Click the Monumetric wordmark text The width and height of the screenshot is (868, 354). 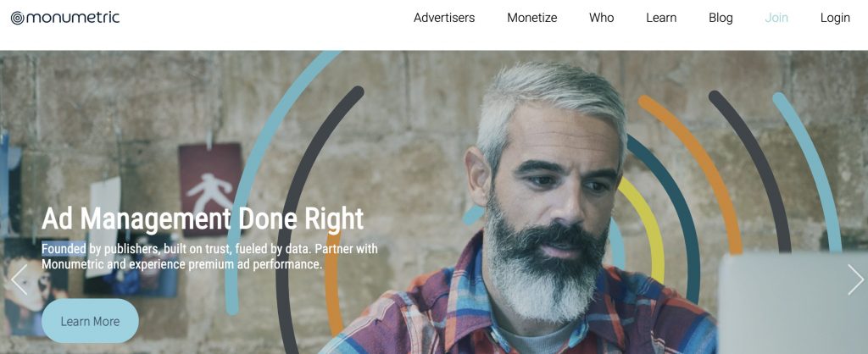(x=73, y=18)
